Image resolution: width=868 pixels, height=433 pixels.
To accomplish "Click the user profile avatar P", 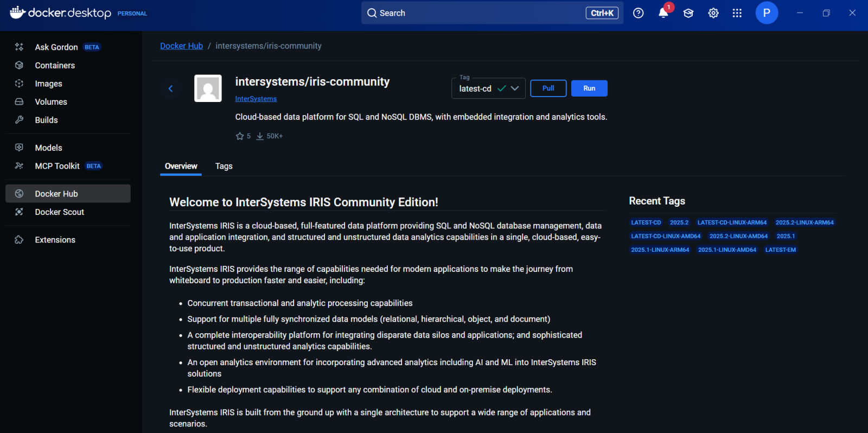I will [x=767, y=13].
